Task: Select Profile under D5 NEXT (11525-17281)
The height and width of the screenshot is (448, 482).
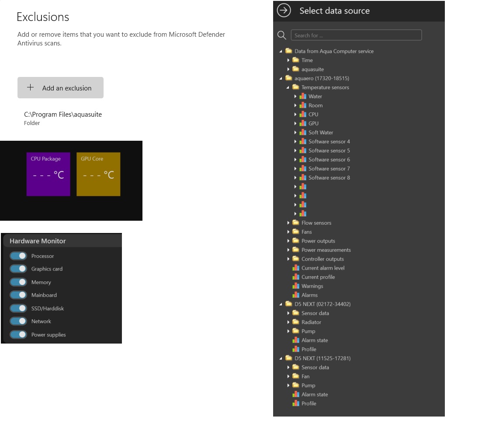Action: point(309,403)
